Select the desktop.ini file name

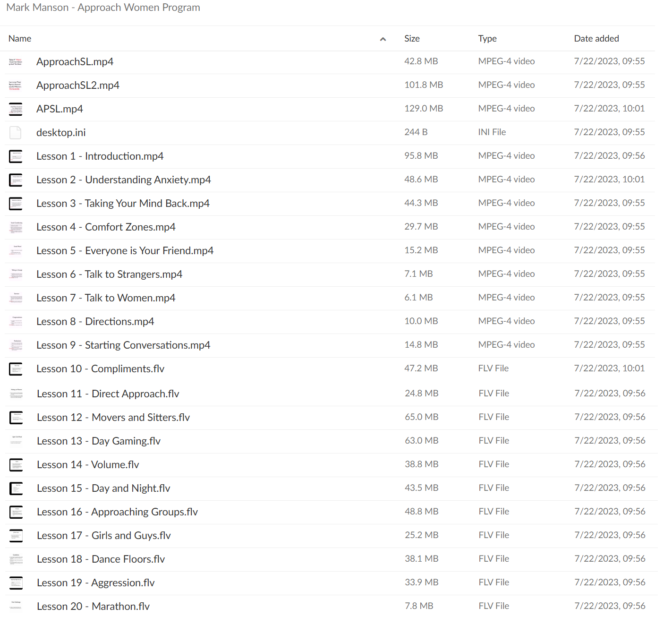[x=61, y=133]
